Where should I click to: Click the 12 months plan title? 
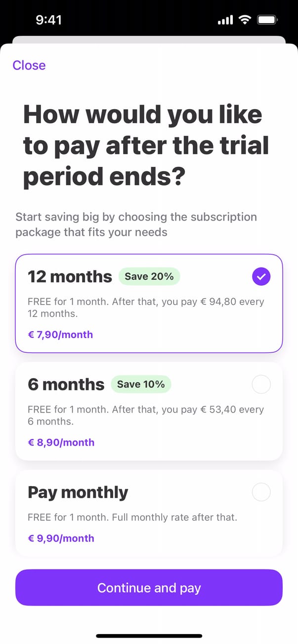(70, 277)
